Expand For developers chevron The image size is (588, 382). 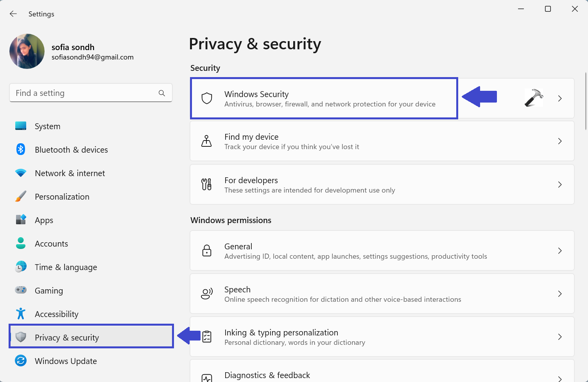click(x=560, y=185)
